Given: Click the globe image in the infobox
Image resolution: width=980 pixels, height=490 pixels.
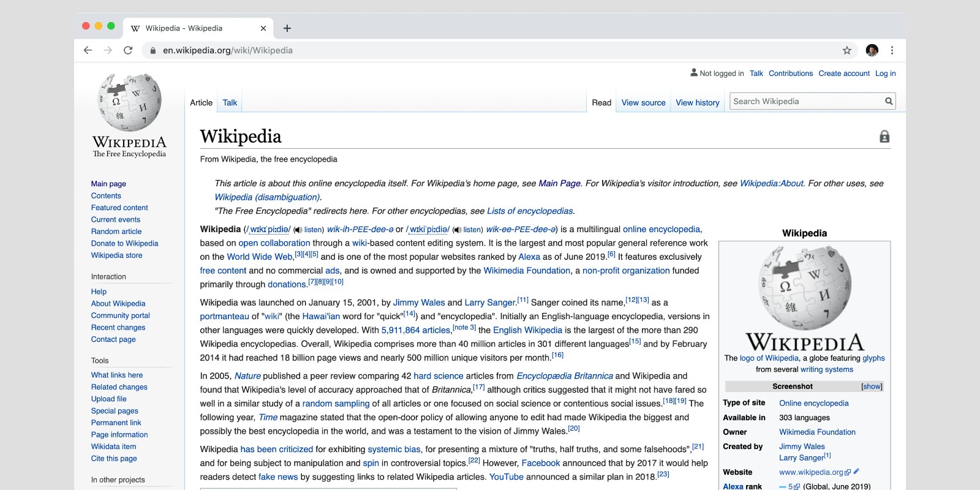Looking at the screenshot, I should coord(804,288).
